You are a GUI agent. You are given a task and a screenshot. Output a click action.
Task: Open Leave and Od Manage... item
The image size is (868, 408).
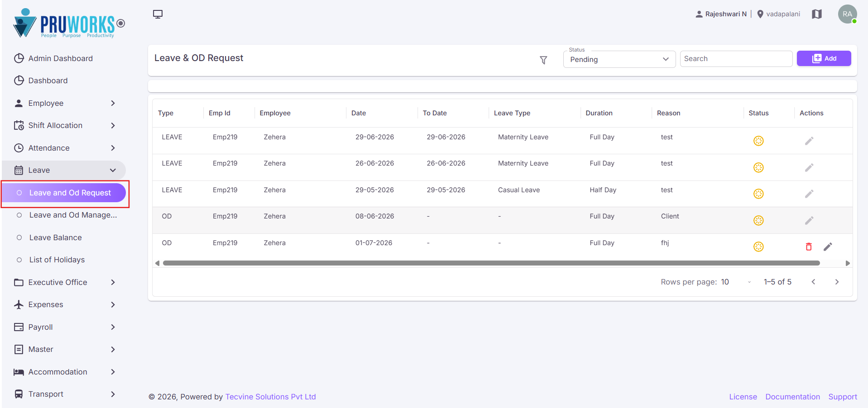(64, 215)
